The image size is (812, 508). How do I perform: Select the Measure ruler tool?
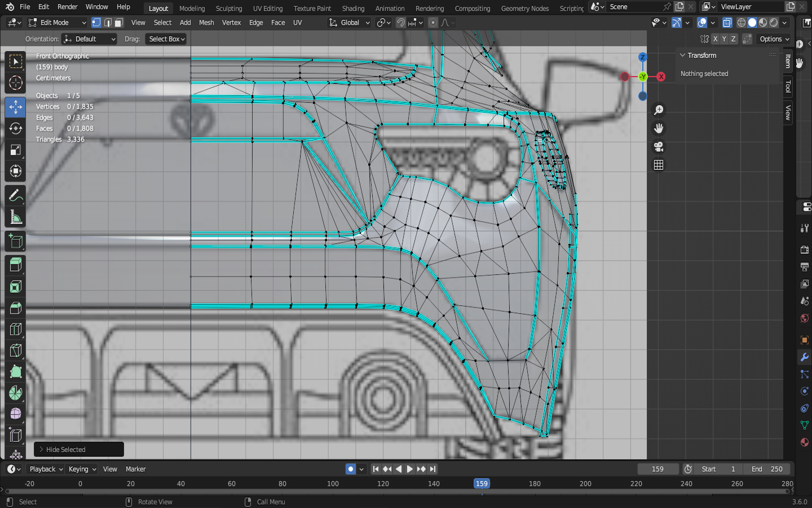click(x=15, y=217)
